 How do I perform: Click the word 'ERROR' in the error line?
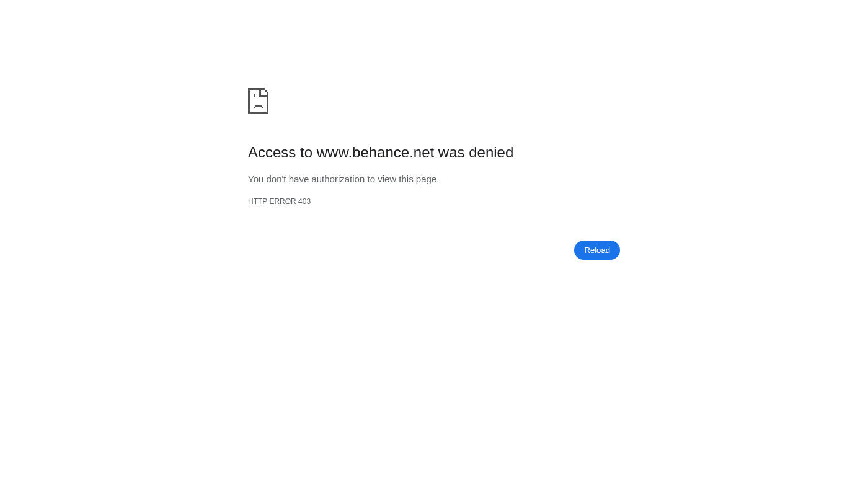[x=283, y=201]
